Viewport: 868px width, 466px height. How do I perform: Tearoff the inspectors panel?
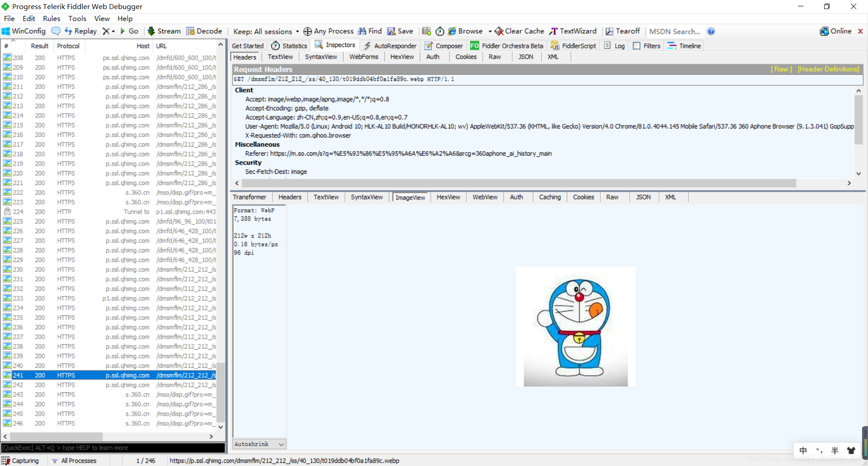[623, 31]
